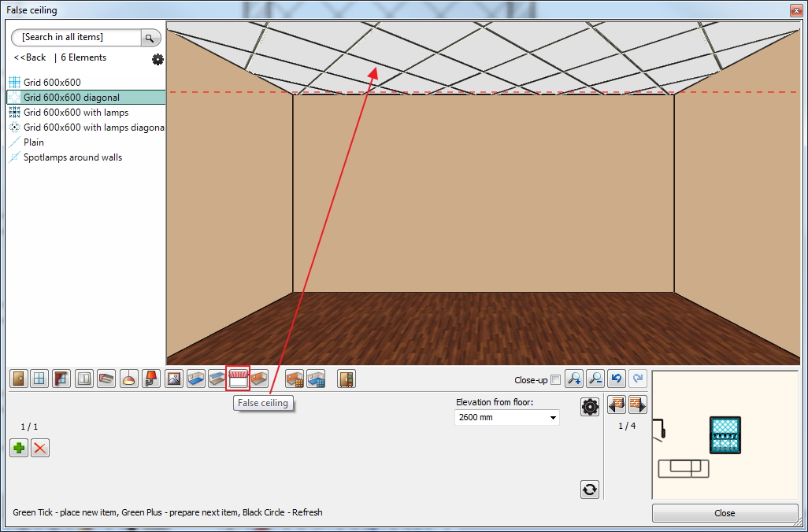Open the orange wall tiling tool
The width and height of the screenshot is (808, 532).
(x=295, y=379)
